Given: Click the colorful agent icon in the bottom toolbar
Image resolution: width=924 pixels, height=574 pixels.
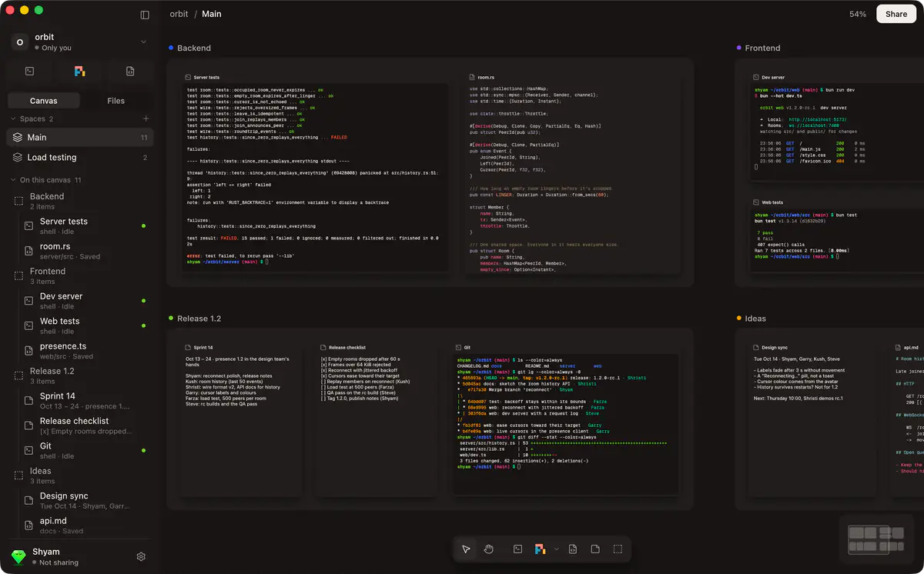Looking at the screenshot, I should [x=541, y=549].
